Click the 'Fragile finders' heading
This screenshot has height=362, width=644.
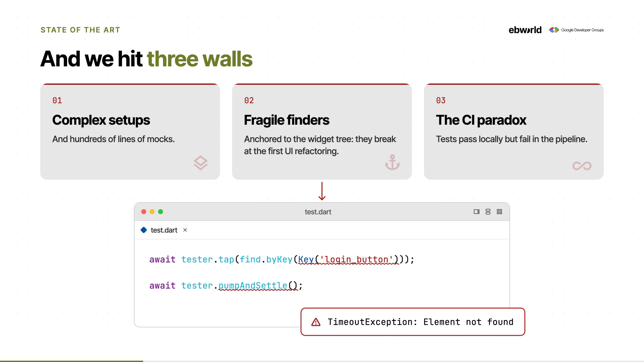click(287, 120)
